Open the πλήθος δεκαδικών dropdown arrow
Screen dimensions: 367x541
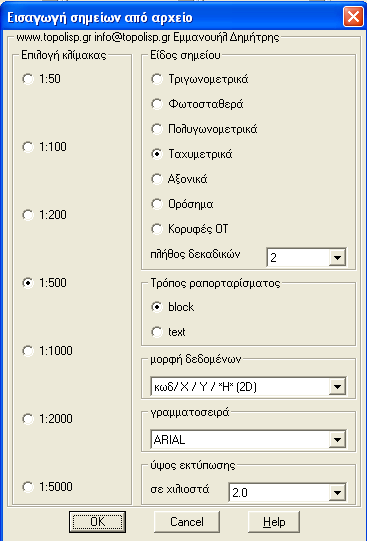point(337,257)
